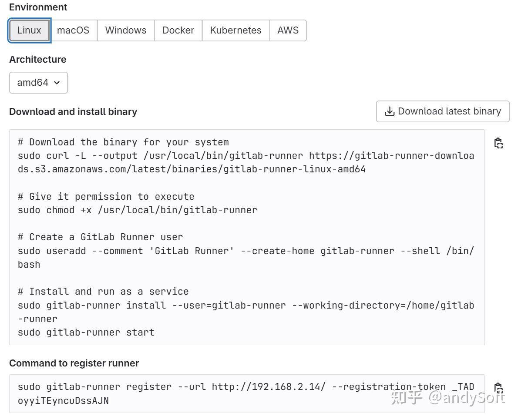Click the 'Architecture' label
Viewport: 518px width, 420px height.
(x=38, y=59)
